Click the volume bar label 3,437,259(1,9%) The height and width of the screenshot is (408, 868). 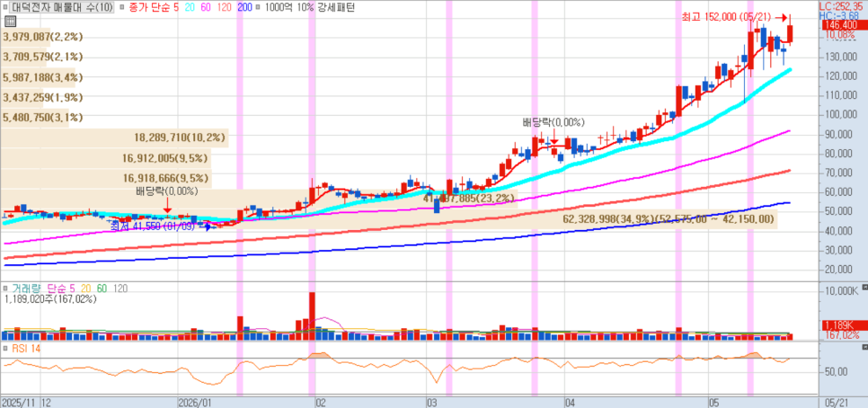coord(42,97)
